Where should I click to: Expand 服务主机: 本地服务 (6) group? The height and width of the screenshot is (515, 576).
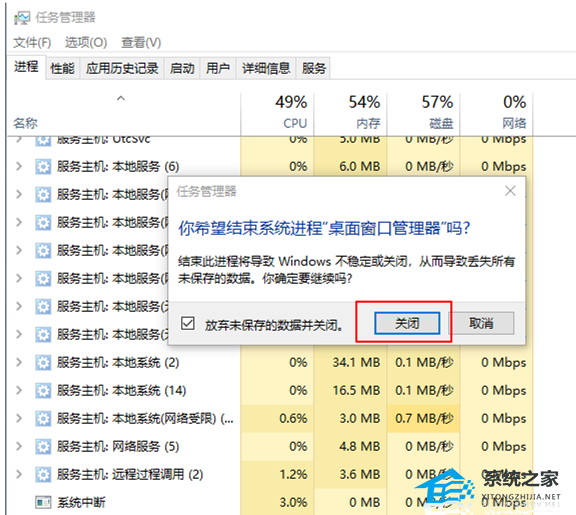(19, 166)
